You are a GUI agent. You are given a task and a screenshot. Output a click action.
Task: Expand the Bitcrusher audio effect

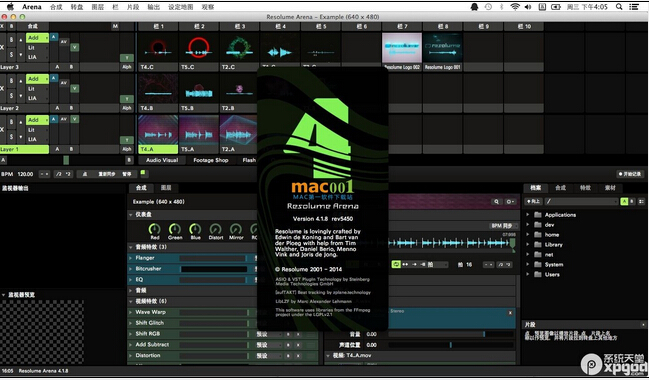(131, 269)
